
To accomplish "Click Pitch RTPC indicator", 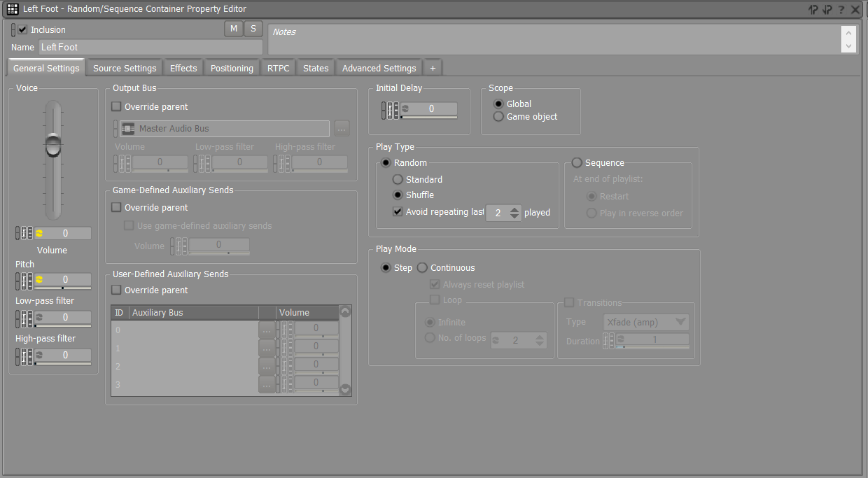I will click(24, 280).
